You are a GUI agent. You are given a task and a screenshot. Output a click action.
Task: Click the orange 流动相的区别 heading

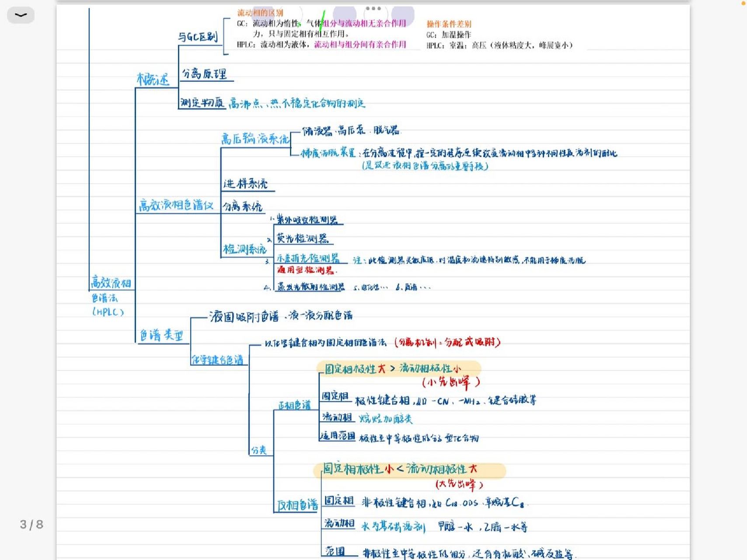(260, 13)
